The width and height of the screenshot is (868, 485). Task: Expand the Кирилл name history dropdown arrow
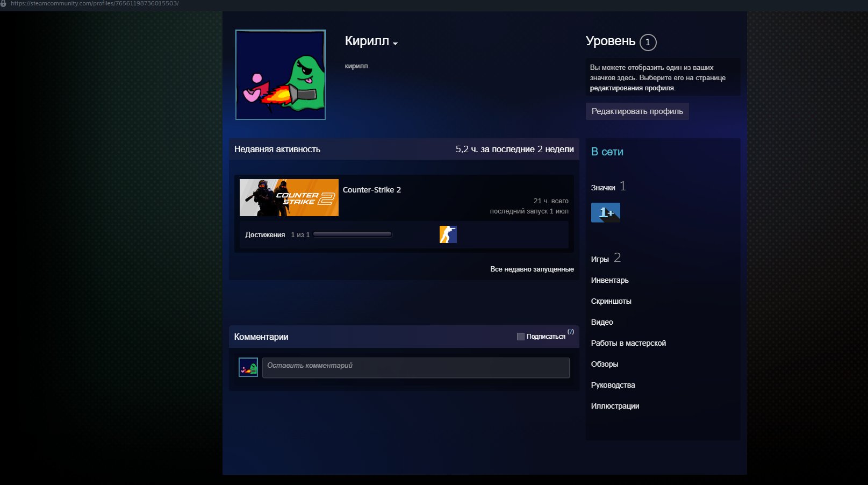pyautogui.click(x=395, y=44)
